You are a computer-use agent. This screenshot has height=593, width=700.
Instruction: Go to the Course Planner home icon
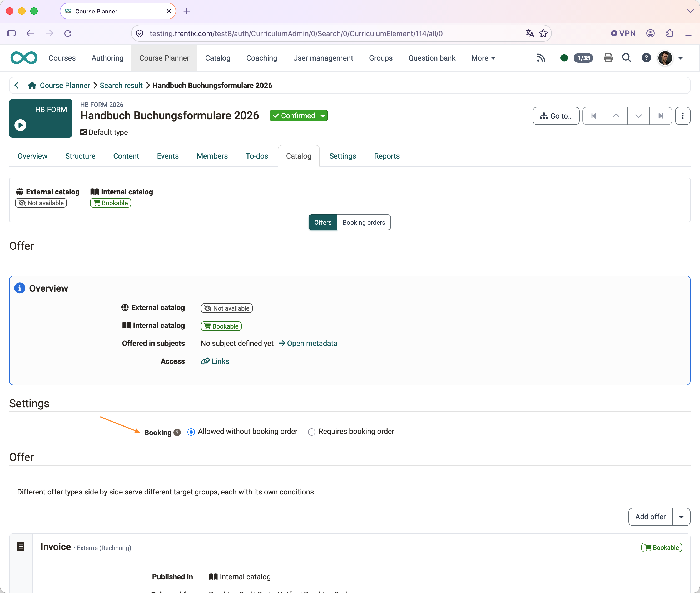coord(32,85)
